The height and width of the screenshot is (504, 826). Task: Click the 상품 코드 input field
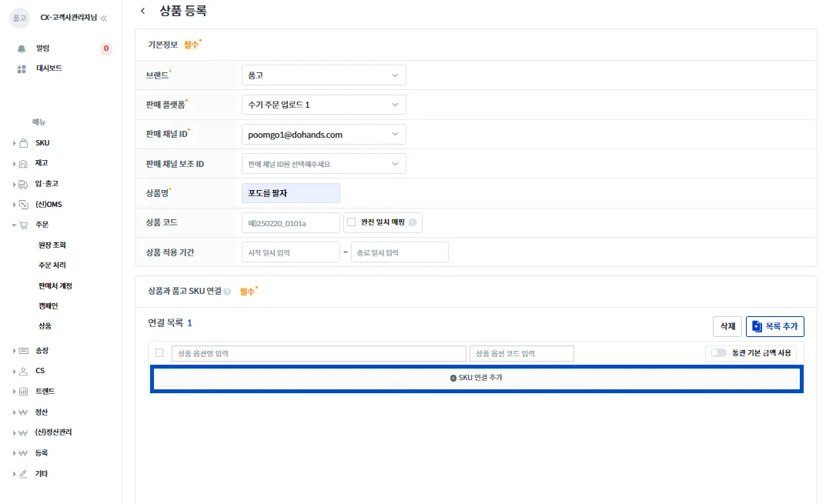tap(290, 223)
